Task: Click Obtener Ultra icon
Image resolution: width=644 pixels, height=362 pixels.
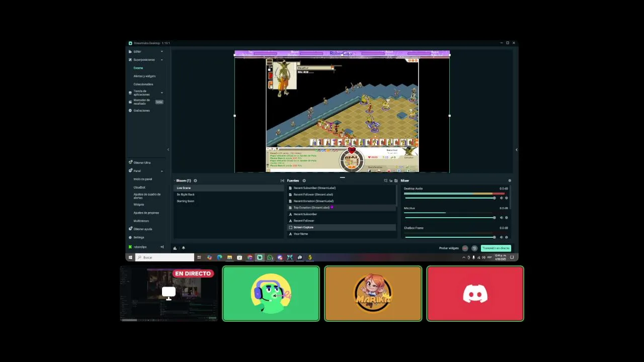Action: pyautogui.click(x=130, y=162)
